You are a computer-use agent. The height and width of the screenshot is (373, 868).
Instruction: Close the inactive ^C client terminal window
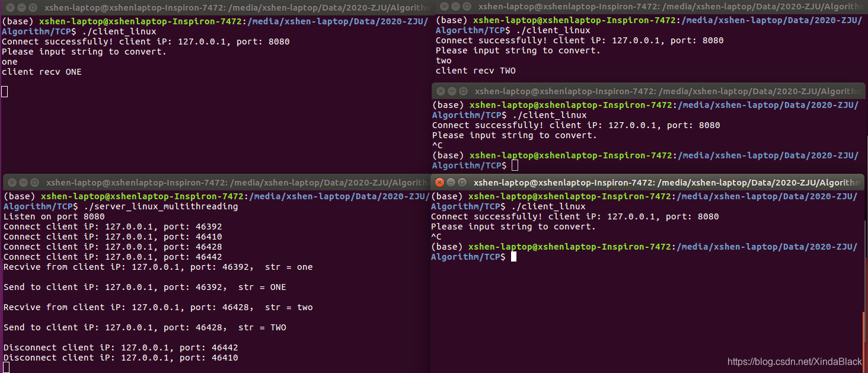(x=442, y=91)
